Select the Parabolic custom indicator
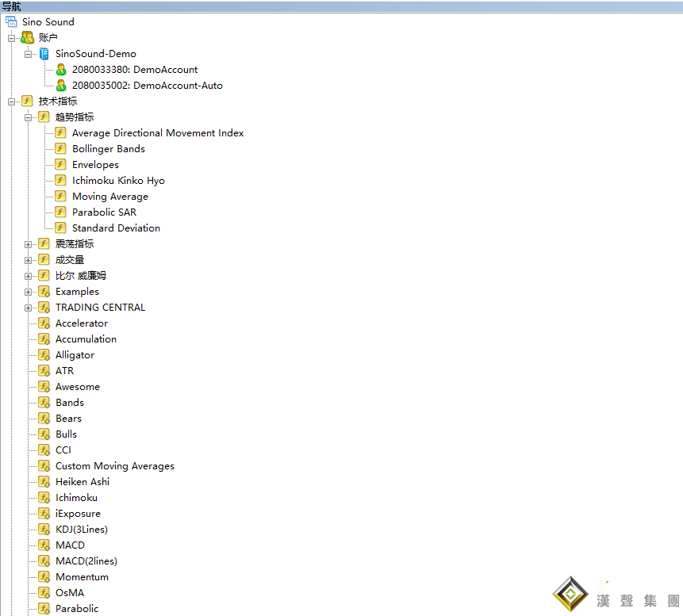Viewport: 683px width, 616px height. pos(77,609)
